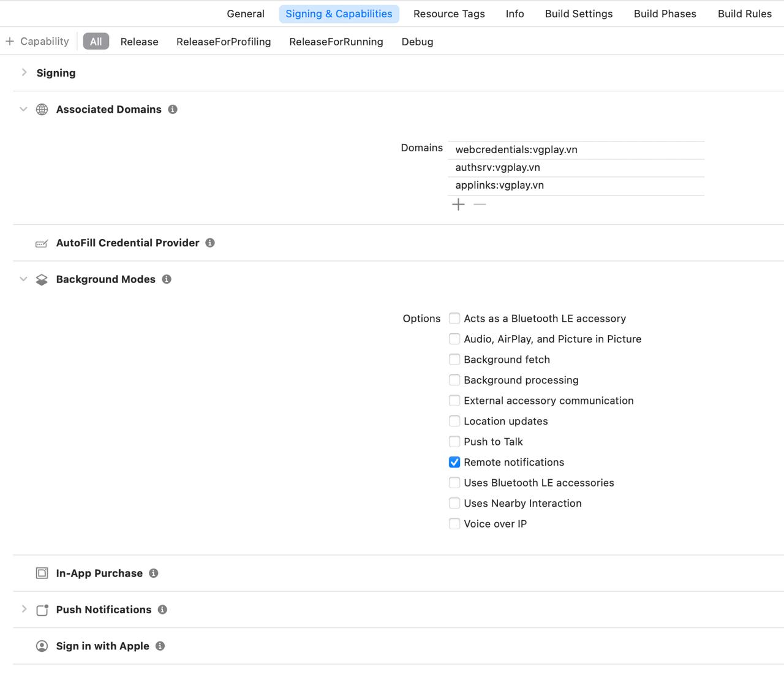Click the Sign in with Apple info icon
Viewport: 784px width, 688px height.
pos(159,646)
